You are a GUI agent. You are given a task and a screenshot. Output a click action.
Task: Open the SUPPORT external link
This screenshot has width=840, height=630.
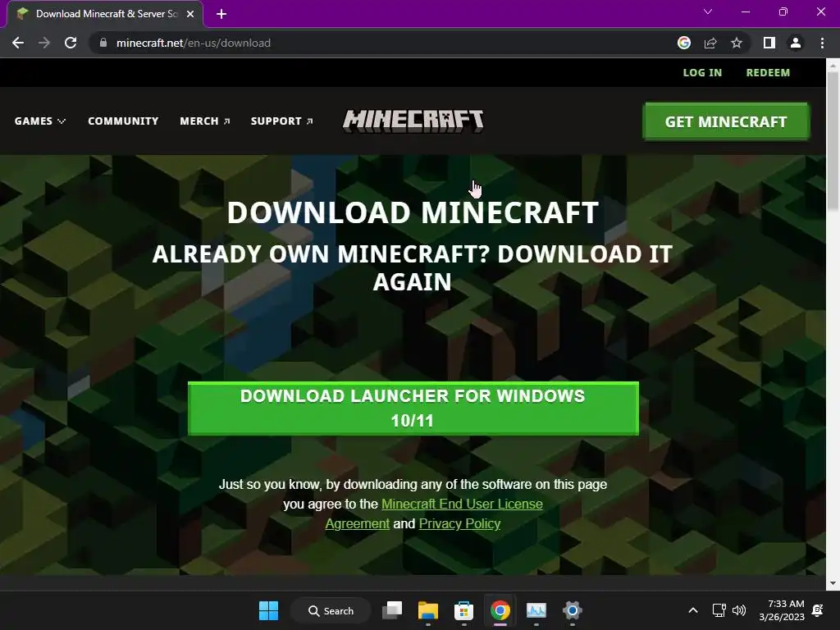282,121
